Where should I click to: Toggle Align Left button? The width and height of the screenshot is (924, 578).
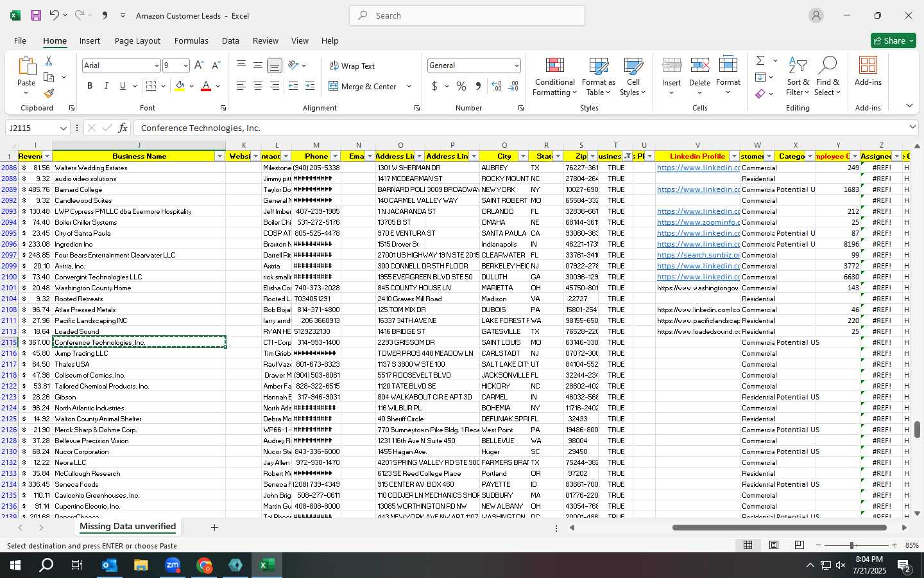[x=241, y=86]
